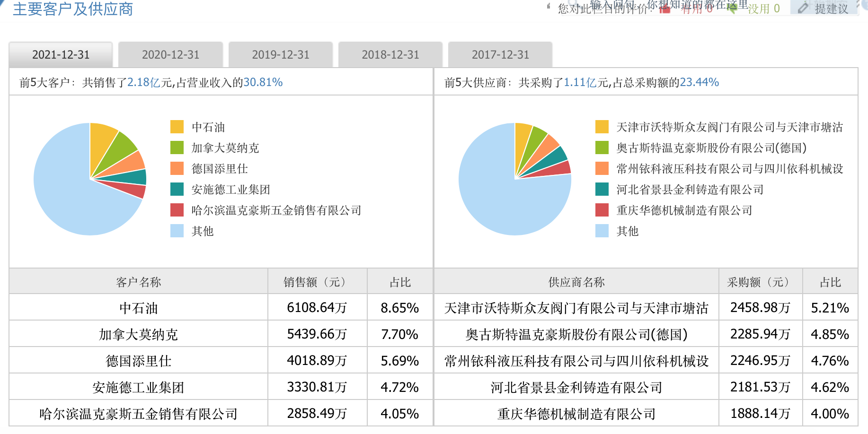This screenshot has width=868, height=434.
Task: Click the green thumbs-down 没用 icon
Action: click(731, 8)
